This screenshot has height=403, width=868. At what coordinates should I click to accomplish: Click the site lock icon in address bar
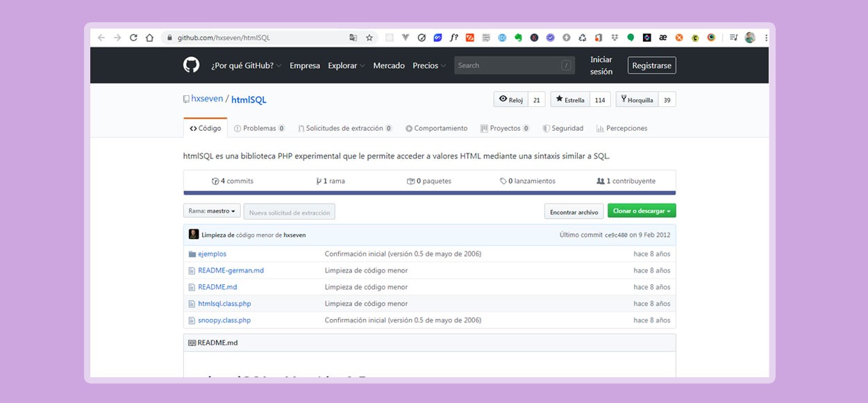click(x=169, y=38)
